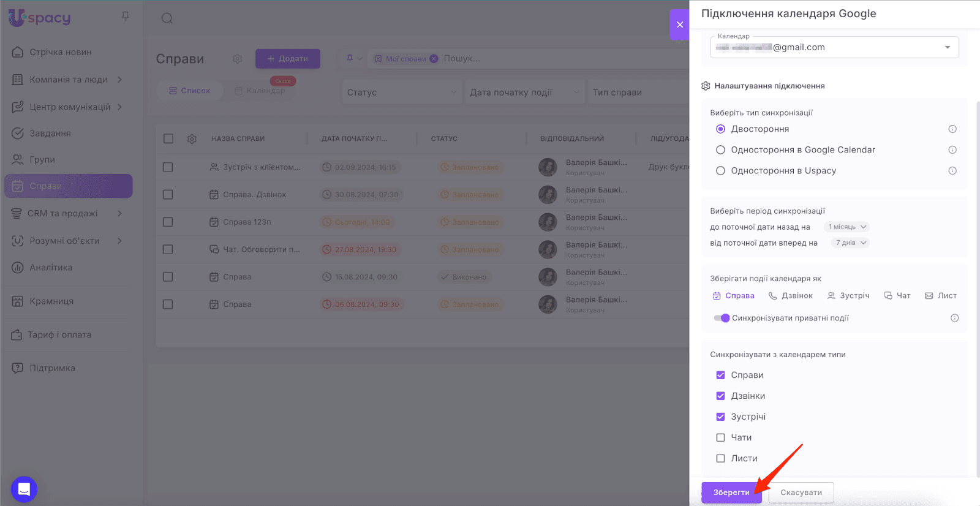Viewport: 980px width, 506px height.
Task: Open the Тип справи filter dropdown
Action: 638,93
